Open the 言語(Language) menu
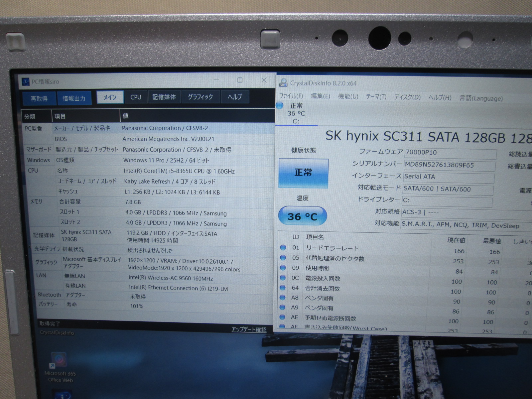Image resolution: width=532 pixels, height=399 pixels. (481, 98)
